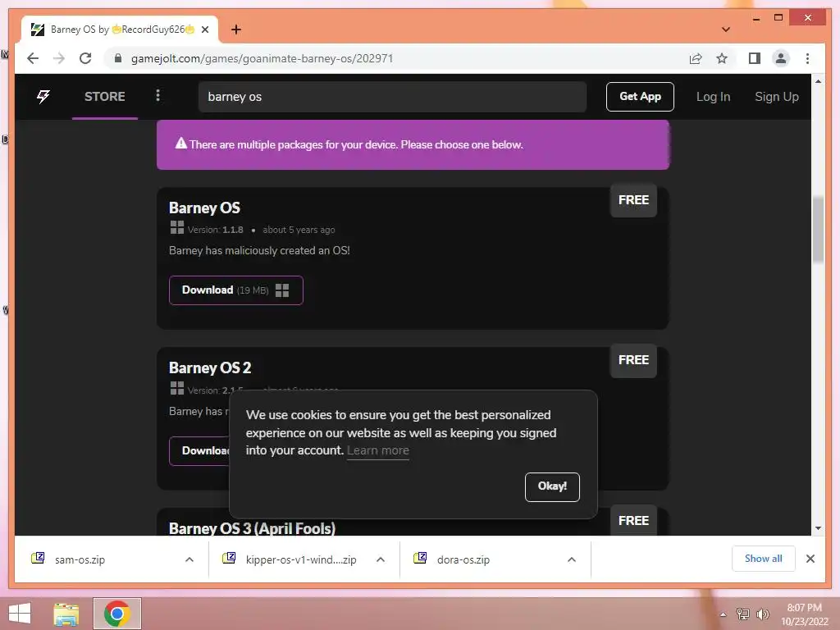Toggle the browser side panel
Viewport: 840px width, 630px height.
(755, 58)
